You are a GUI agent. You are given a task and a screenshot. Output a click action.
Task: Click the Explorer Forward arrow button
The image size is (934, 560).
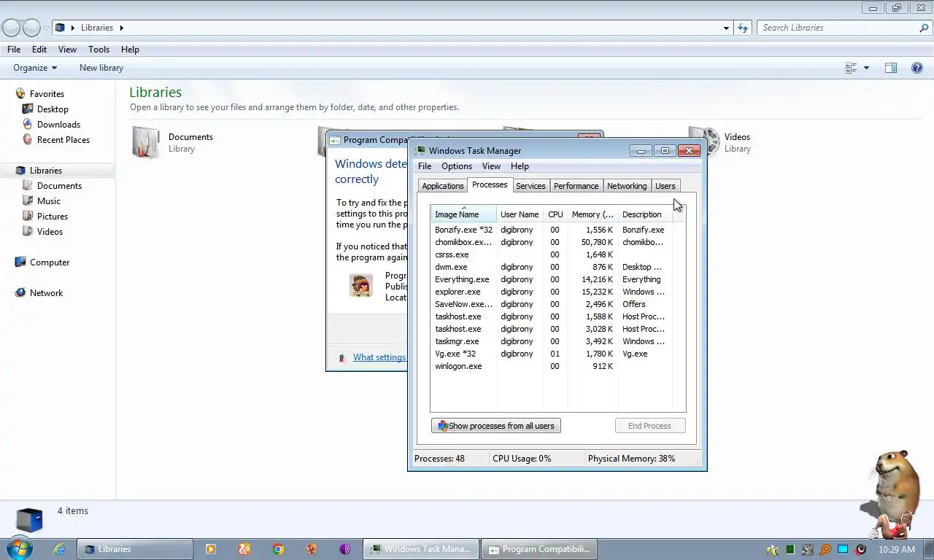tap(31, 28)
